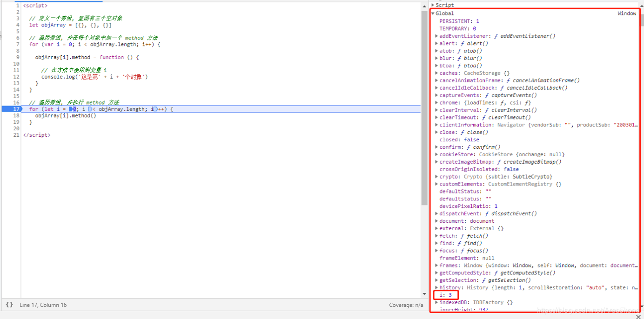
Task: Collapse the Global scope section
Action: (433, 13)
